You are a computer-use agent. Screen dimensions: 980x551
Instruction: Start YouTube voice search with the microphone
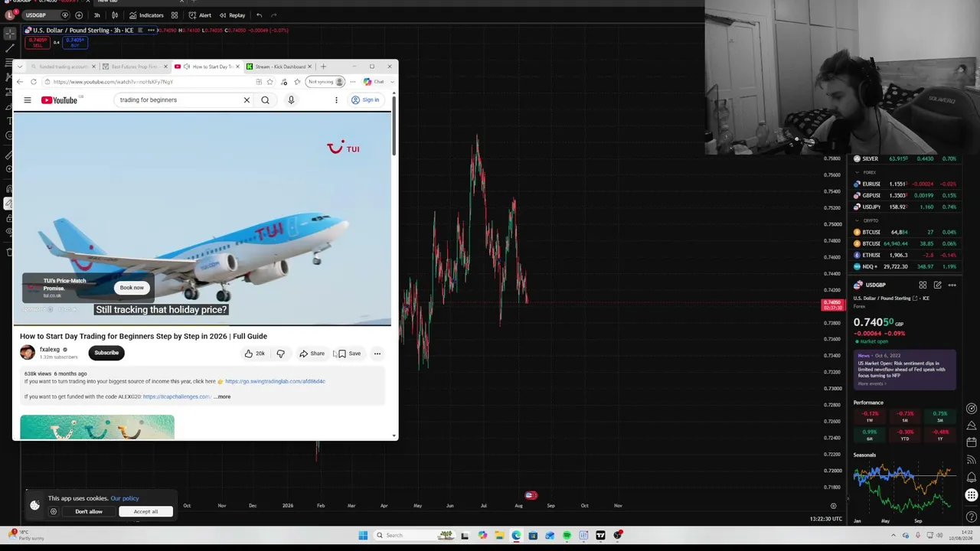[291, 100]
